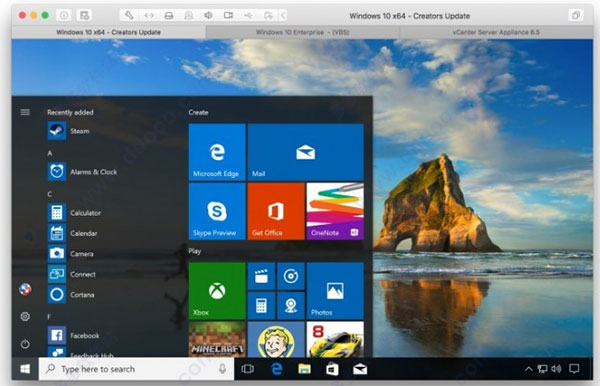The height and width of the screenshot is (386, 600).
Task: Open the Power button in start menu
Action: click(x=25, y=344)
